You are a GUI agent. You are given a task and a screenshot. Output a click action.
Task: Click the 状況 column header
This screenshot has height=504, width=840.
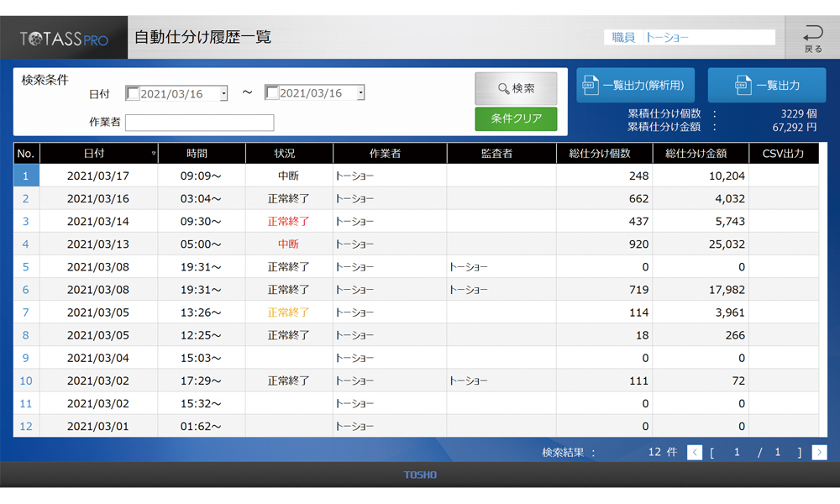pos(289,153)
